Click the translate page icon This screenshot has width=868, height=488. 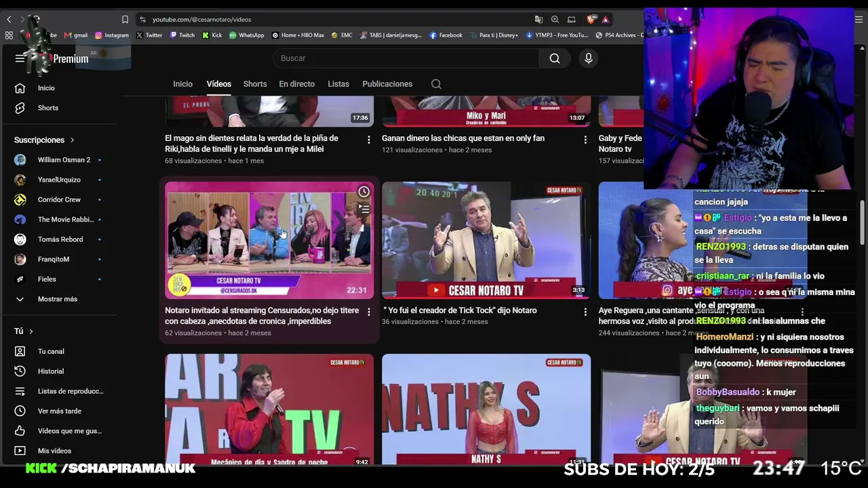click(x=538, y=20)
